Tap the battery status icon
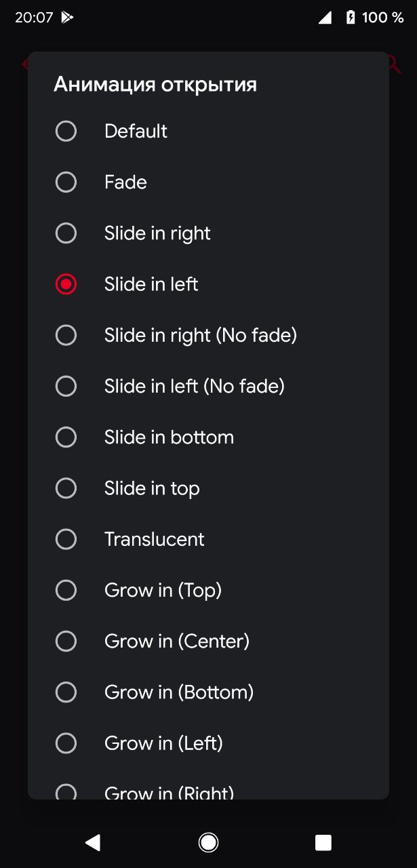 [x=351, y=18]
